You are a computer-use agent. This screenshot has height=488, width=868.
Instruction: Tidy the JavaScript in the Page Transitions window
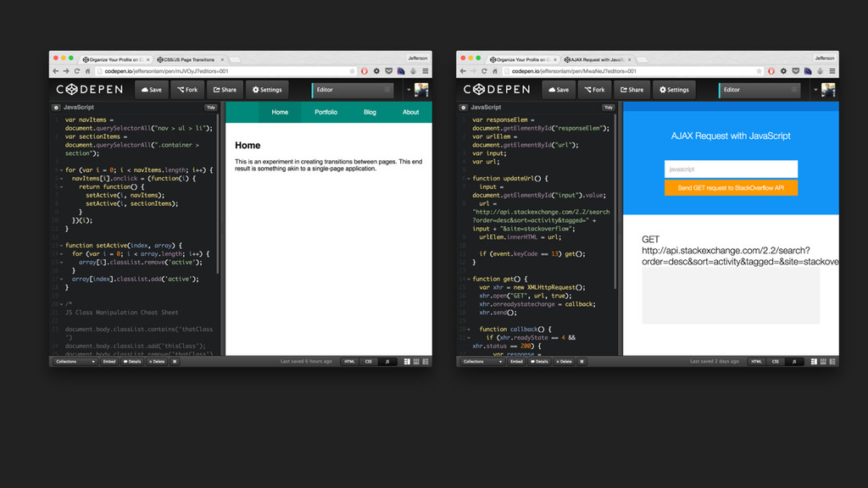tap(210, 108)
